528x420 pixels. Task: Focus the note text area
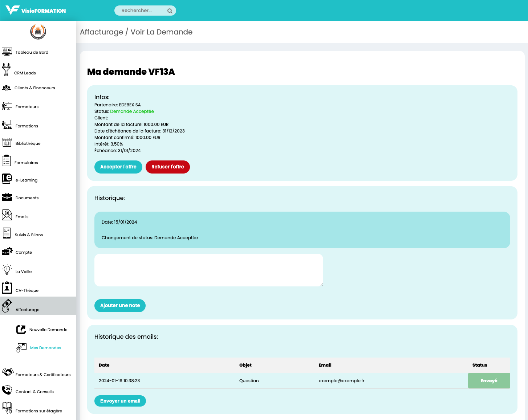(x=209, y=270)
